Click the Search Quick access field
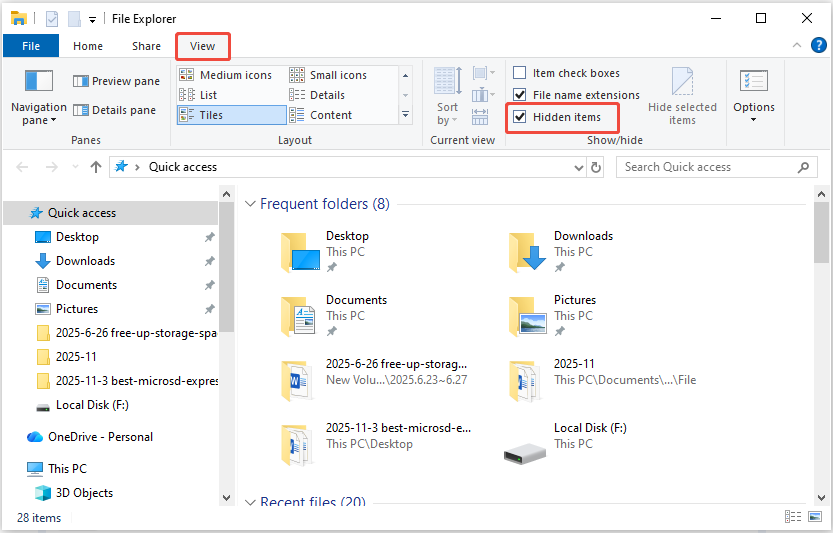This screenshot has width=833, height=533. 705,167
